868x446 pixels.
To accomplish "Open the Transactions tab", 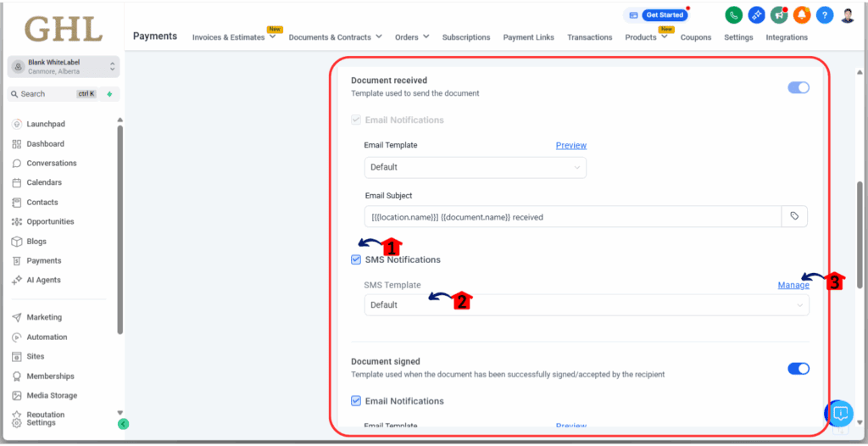I will pyautogui.click(x=590, y=37).
